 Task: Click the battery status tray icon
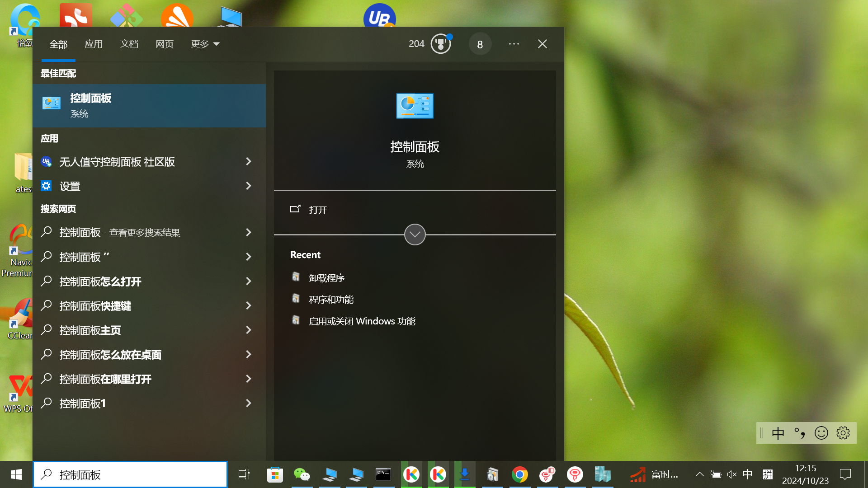click(716, 474)
